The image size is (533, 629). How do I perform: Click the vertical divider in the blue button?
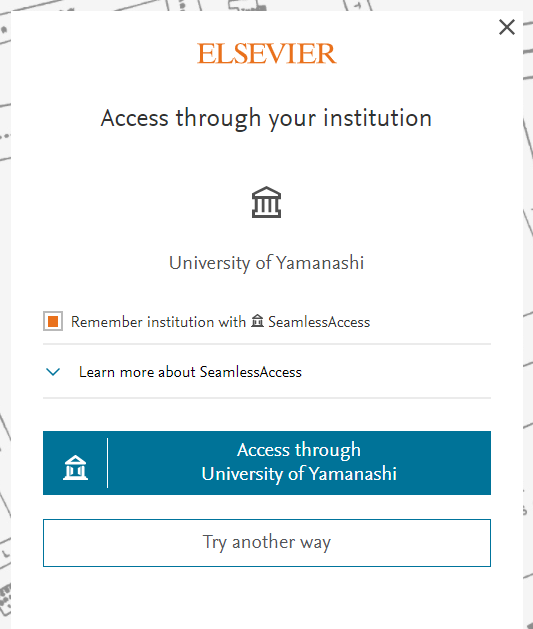[x=107, y=463]
